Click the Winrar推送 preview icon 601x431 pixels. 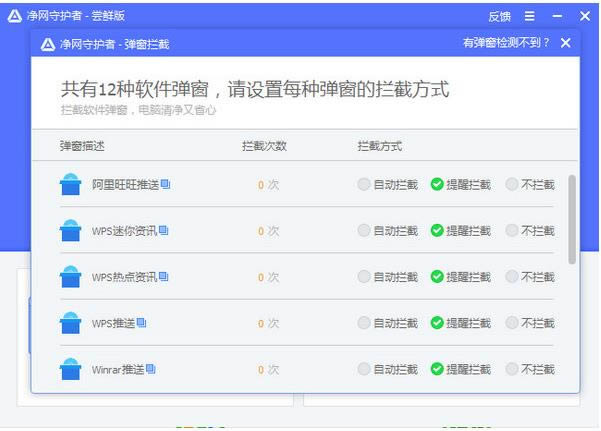point(151,369)
